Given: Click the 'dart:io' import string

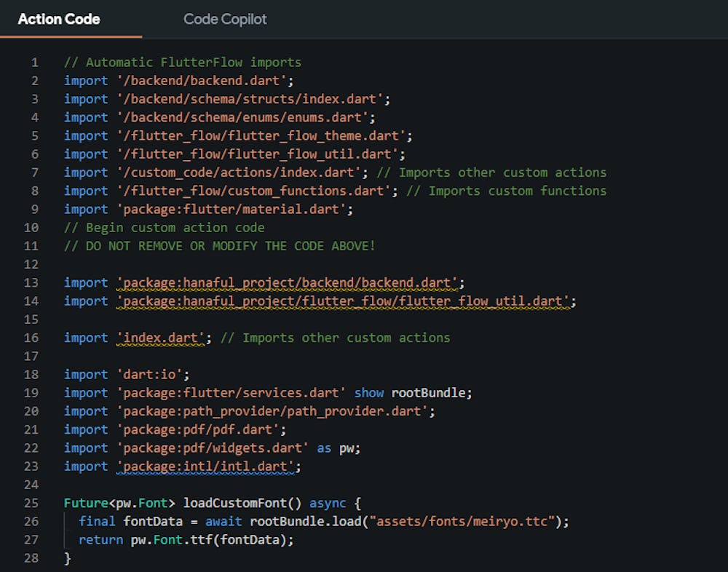Looking at the screenshot, I should coord(149,375).
